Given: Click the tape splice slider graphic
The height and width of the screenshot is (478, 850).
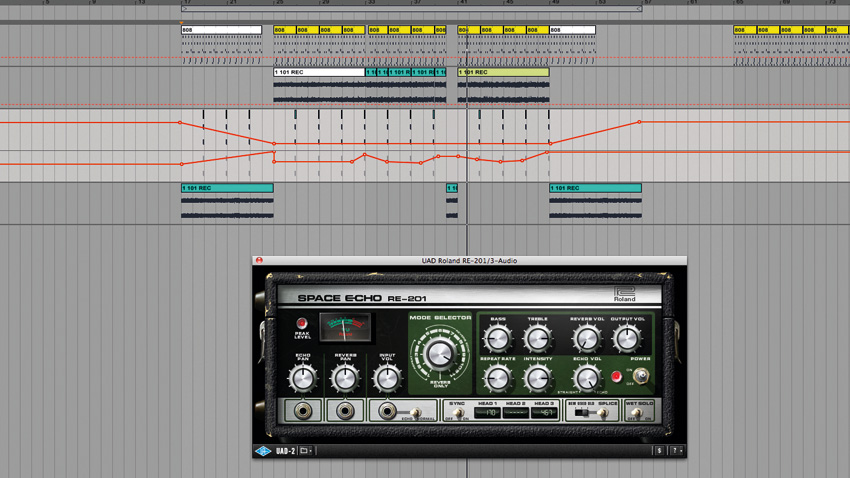Looking at the screenshot, I should tap(582, 413).
